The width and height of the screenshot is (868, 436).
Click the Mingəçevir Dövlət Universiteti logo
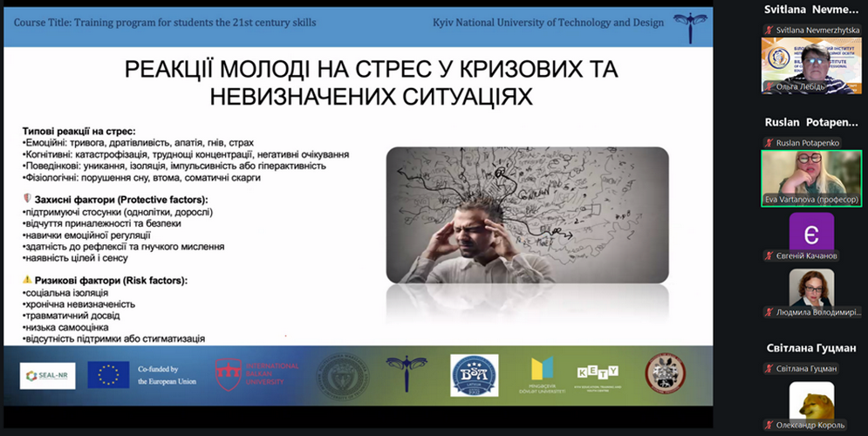pyautogui.click(x=543, y=375)
